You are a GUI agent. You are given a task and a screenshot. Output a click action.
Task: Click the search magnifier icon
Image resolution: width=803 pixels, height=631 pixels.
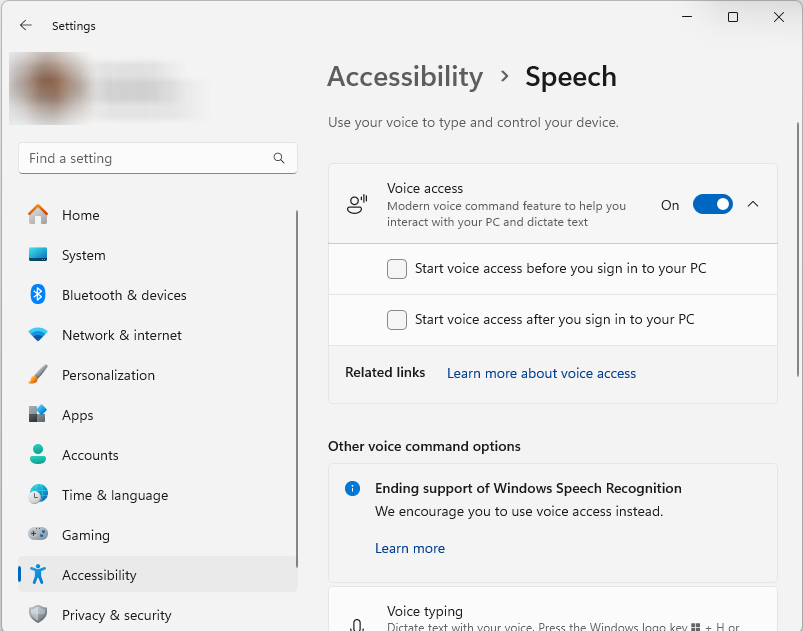click(279, 158)
